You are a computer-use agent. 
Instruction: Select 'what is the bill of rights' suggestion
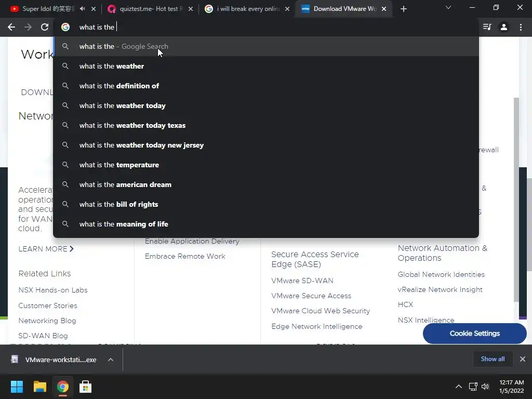(x=266, y=204)
